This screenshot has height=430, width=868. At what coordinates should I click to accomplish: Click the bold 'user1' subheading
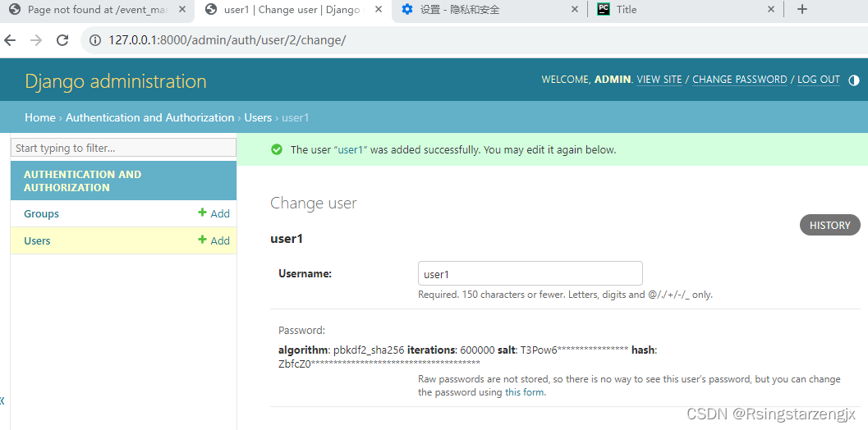click(287, 239)
